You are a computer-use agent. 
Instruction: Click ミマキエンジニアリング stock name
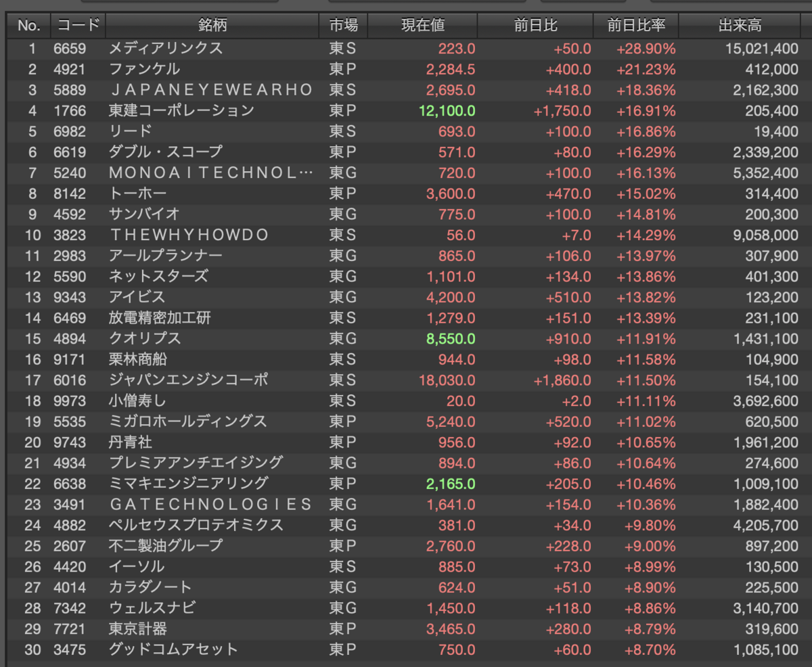coord(188,484)
